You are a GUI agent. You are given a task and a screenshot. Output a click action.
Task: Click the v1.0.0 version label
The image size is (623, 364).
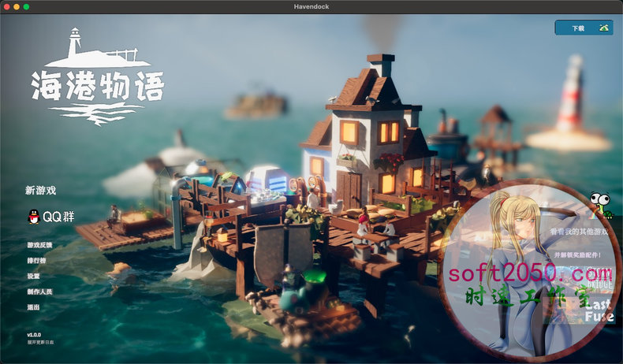[x=34, y=334]
